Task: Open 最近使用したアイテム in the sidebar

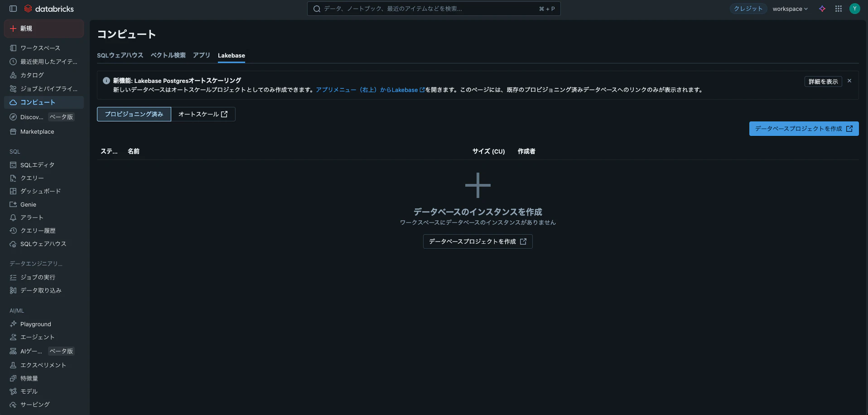Action: [x=44, y=62]
